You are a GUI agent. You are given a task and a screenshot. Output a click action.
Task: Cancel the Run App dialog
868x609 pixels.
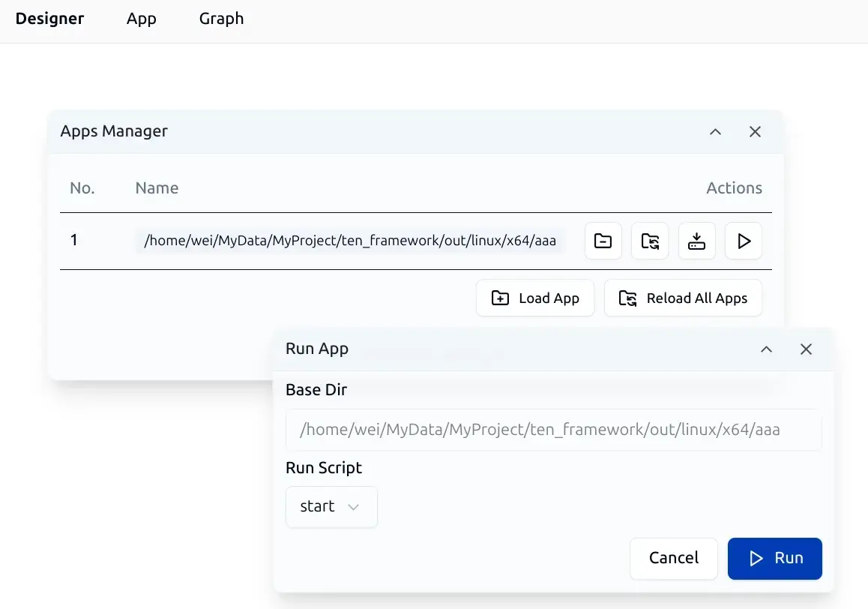click(673, 558)
